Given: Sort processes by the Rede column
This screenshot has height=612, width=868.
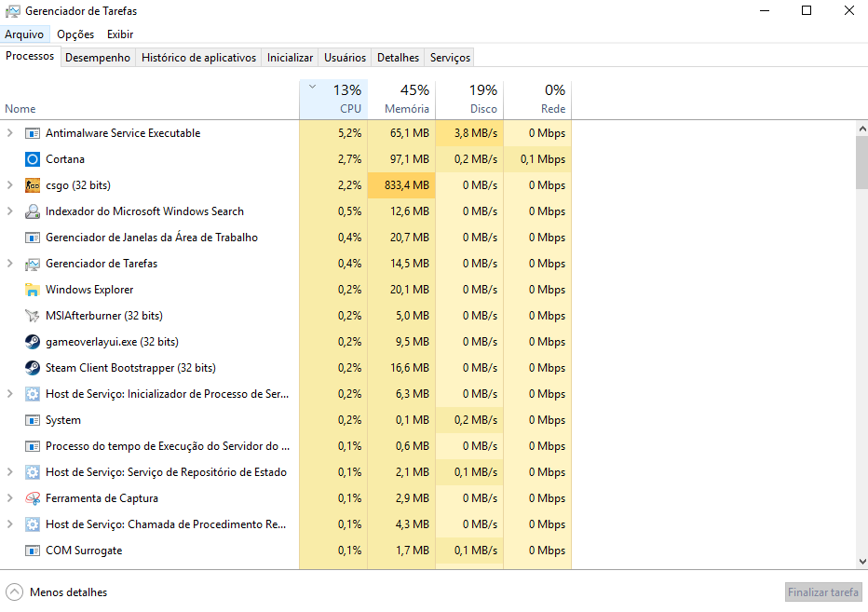Looking at the screenshot, I should point(538,100).
